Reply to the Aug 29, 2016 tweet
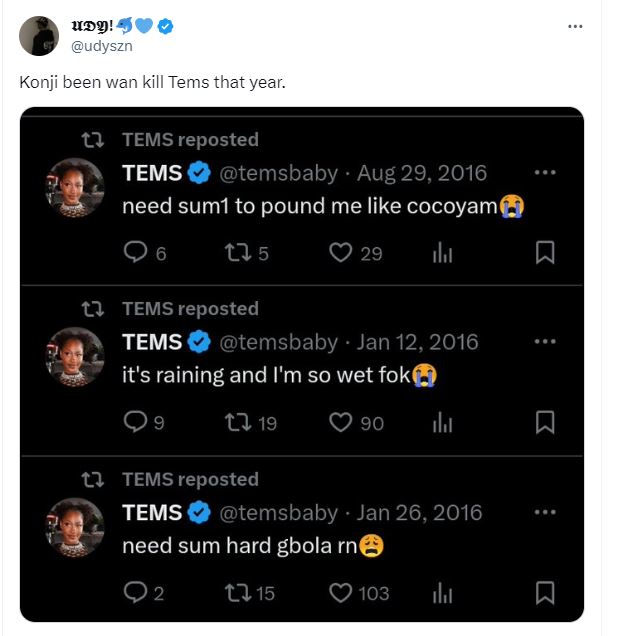This screenshot has height=636, width=630. [x=135, y=253]
